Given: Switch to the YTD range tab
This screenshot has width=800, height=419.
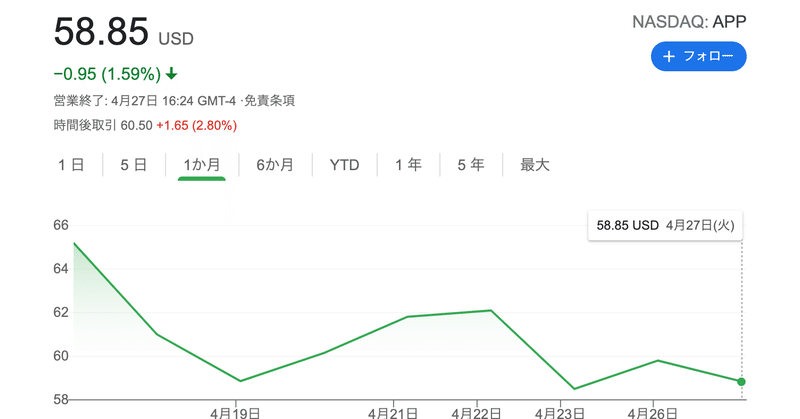Looking at the screenshot, I should pyautogui.click(x=344, y=165).
